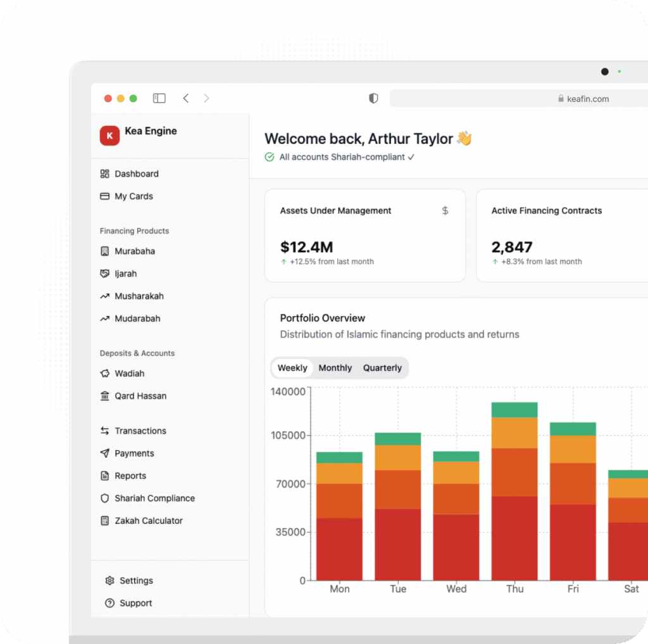Open the Dashboard menu item
The image size is (648, 644).
tap(136, 174)
